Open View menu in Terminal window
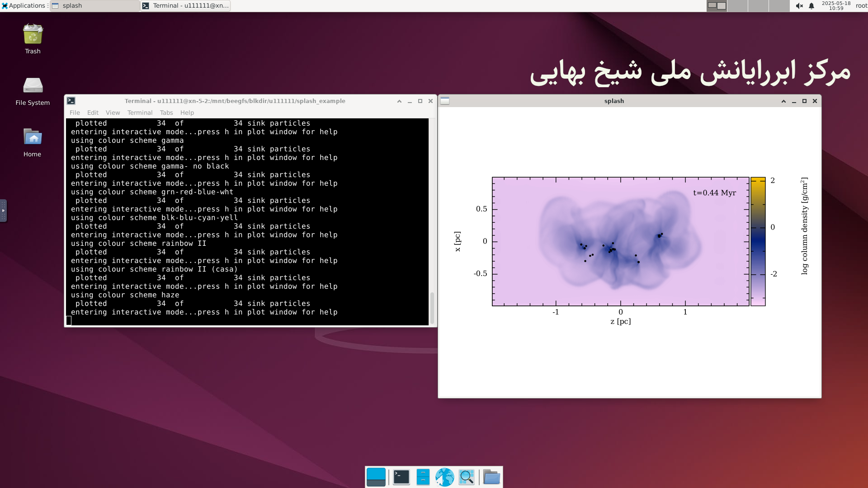The image size is (868, 488). (113, 113)
